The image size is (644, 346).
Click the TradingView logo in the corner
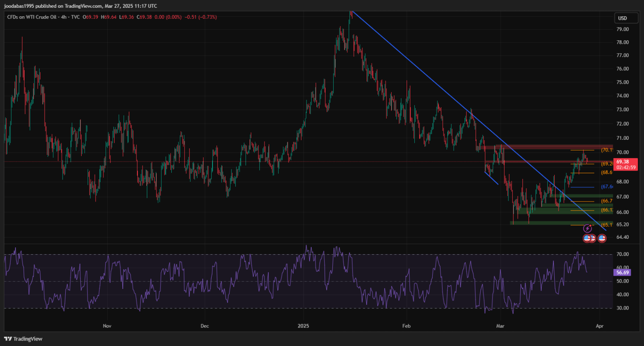click(24, 339)
